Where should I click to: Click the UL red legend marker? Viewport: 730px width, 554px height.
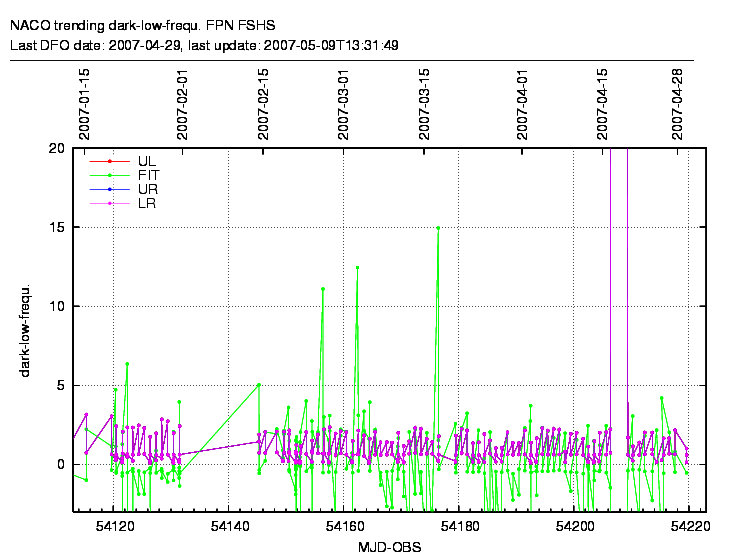(x=109, y=160)
